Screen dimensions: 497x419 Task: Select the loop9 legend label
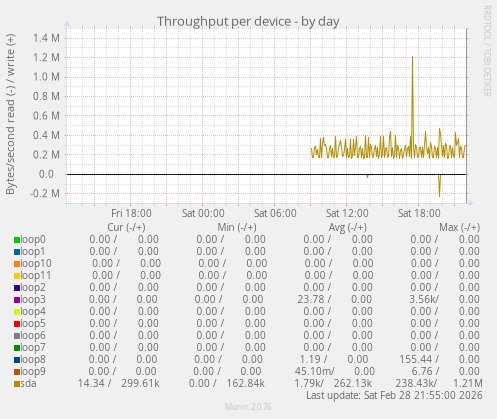tap(33, 371)
